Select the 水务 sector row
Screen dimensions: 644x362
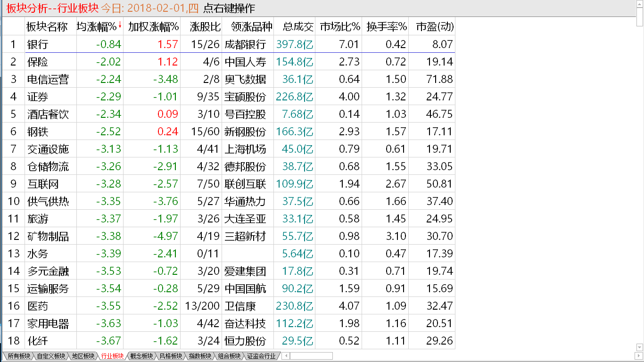click(x=228, y=254)
